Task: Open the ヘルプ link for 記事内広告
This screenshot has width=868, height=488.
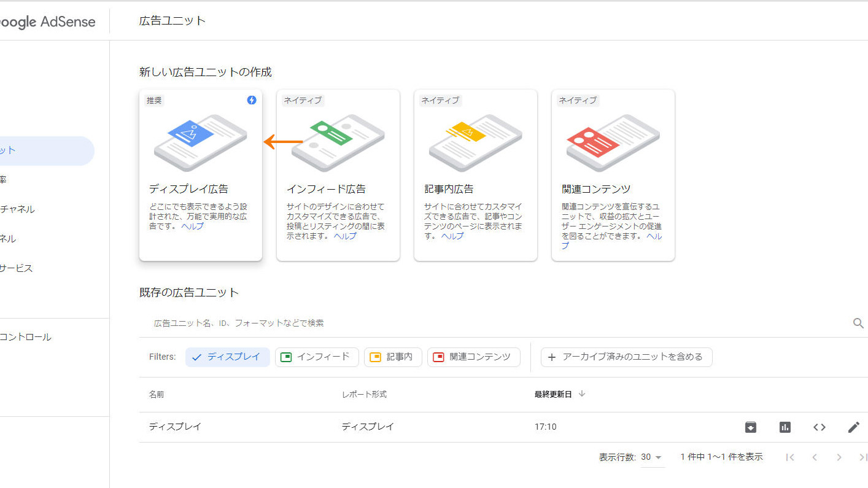Action: [452, 236]
